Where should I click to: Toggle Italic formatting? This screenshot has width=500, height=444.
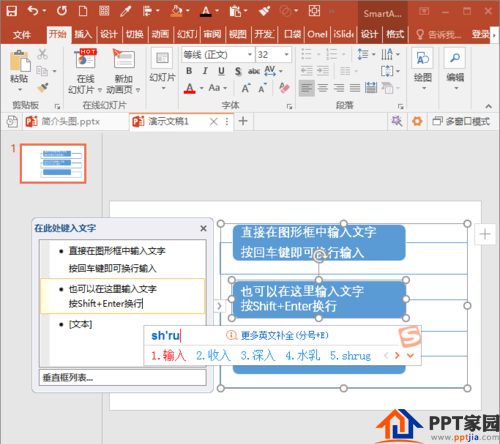[205, 71]
